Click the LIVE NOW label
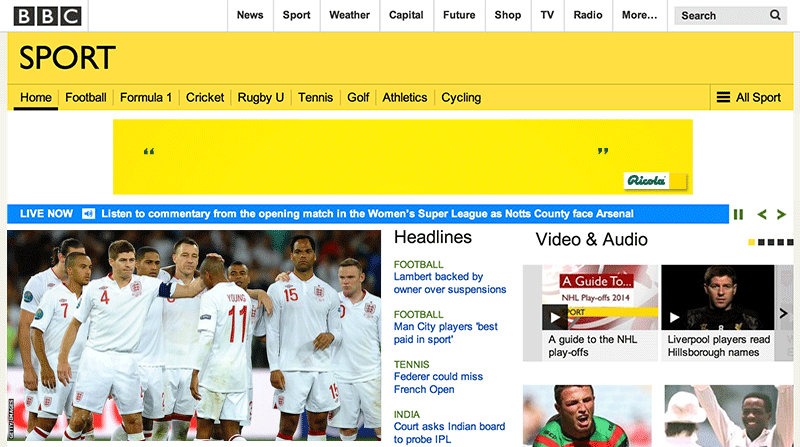 46,214
